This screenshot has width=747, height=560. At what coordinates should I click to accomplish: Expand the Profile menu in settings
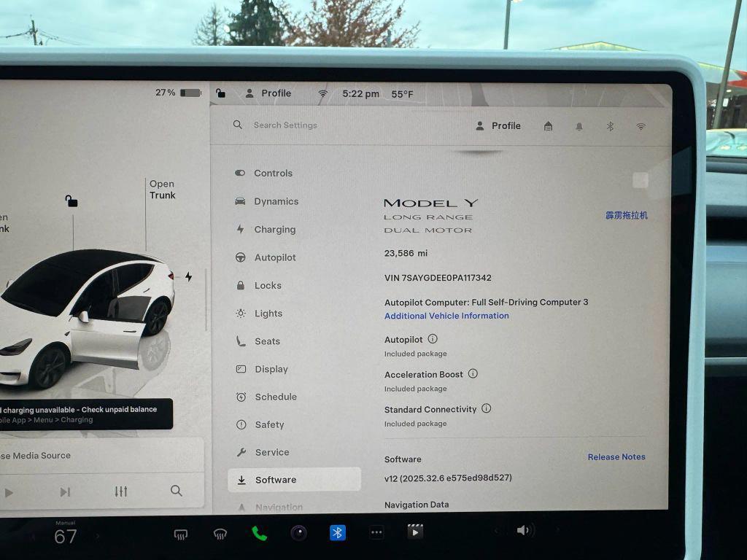[x=499, y=125]
